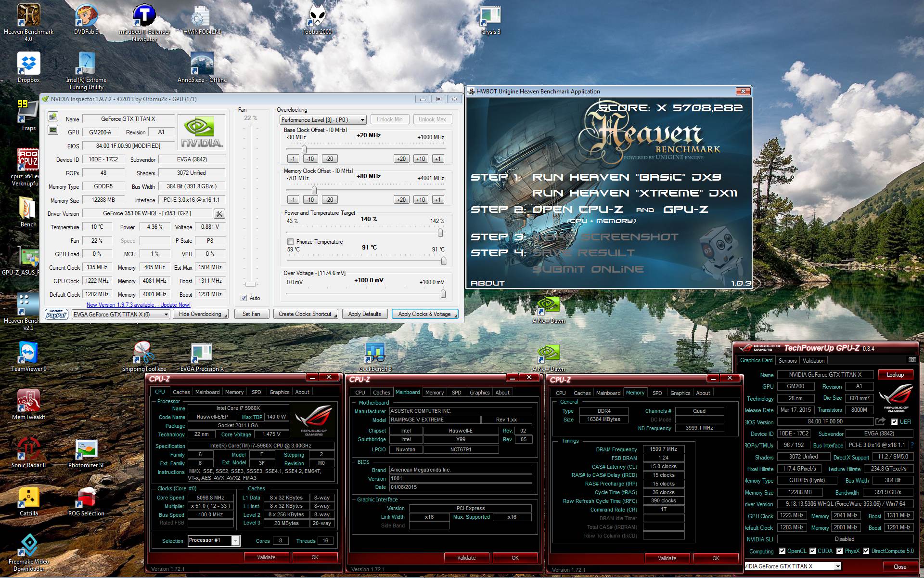
Task: Click Set Fan button
Action: point(251,314)
